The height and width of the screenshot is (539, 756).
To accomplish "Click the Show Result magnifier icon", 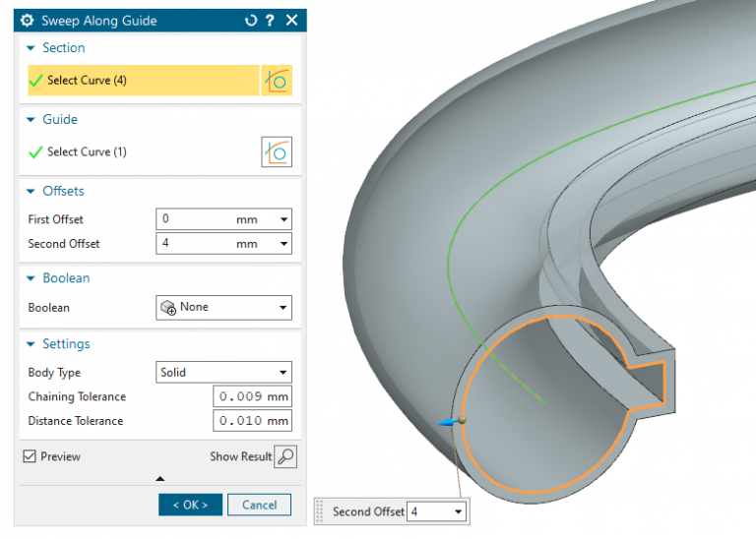I will click(x=285, y=456).
